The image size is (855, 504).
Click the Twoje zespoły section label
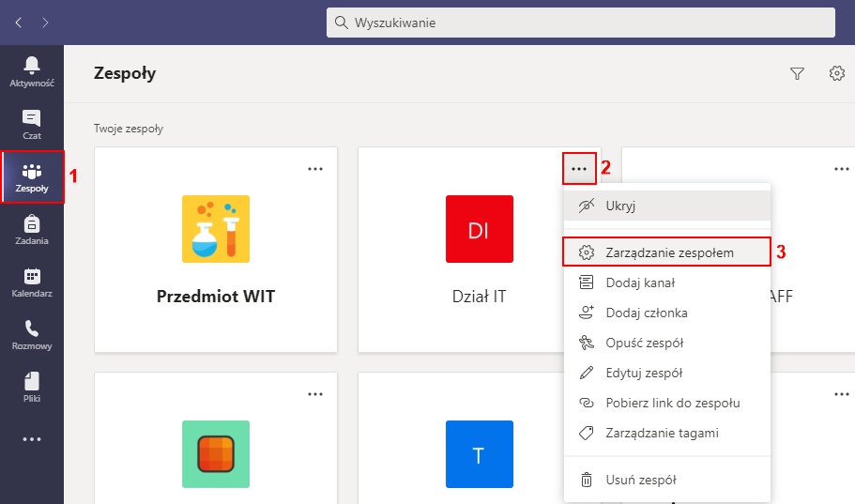129,129
